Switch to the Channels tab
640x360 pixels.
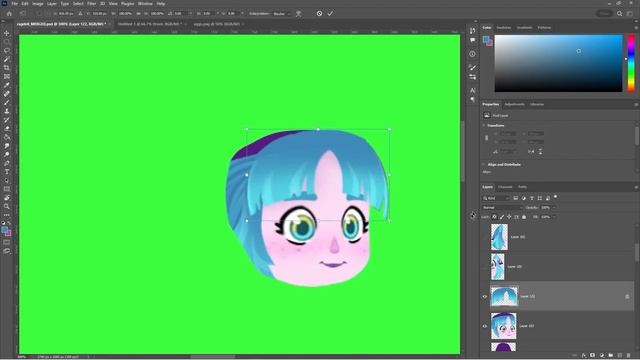click(x=505, y=187)
